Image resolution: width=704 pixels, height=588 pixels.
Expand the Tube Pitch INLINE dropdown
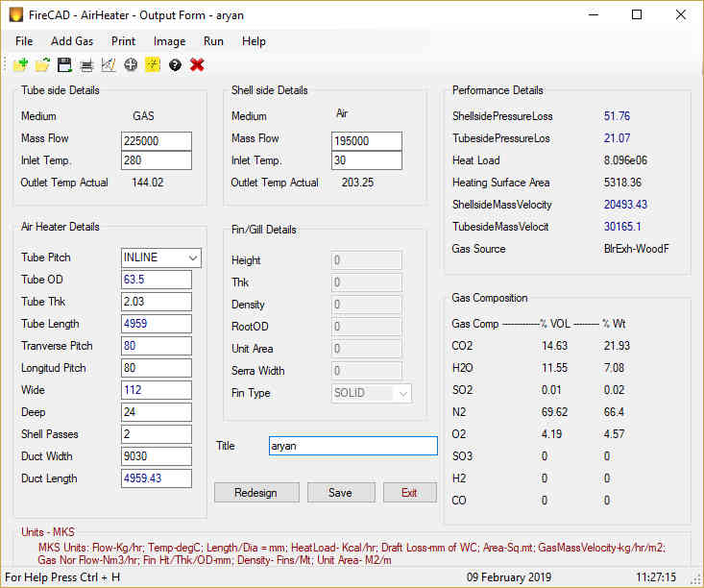[193, 257]
